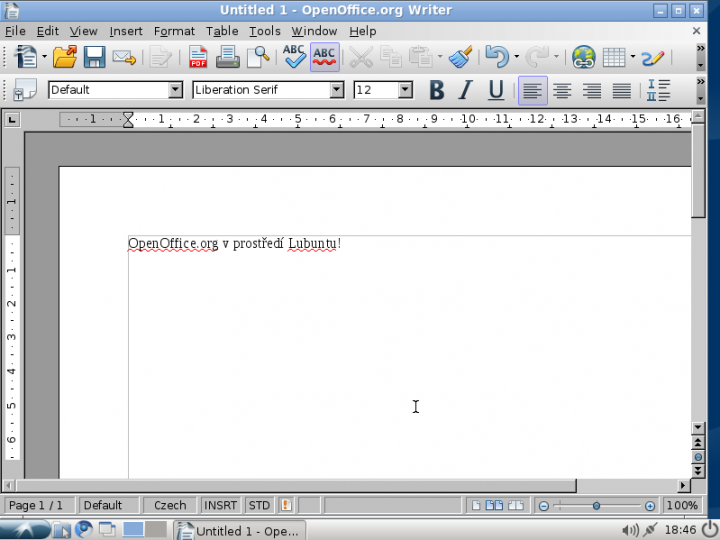Print file directly with printer icon

pos(228,57)
